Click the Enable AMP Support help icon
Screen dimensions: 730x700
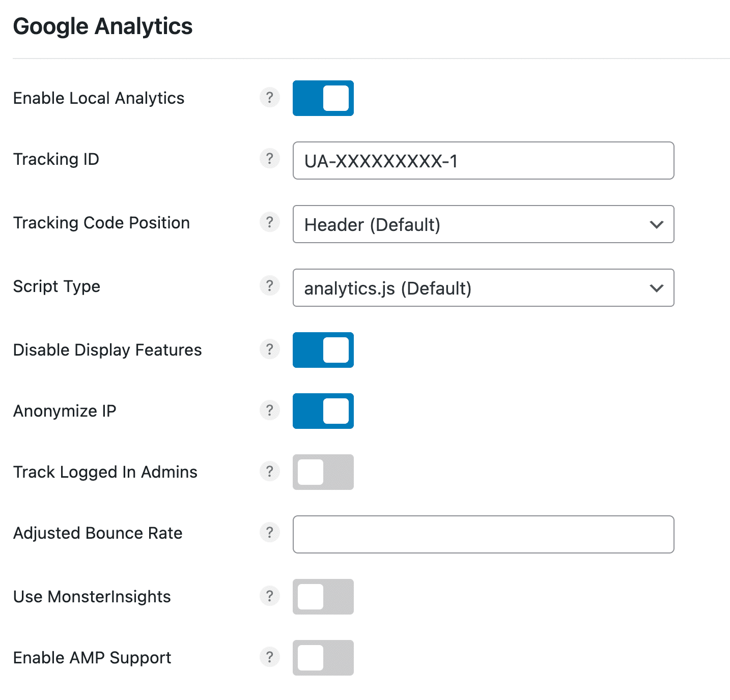[x=270, y=657]
